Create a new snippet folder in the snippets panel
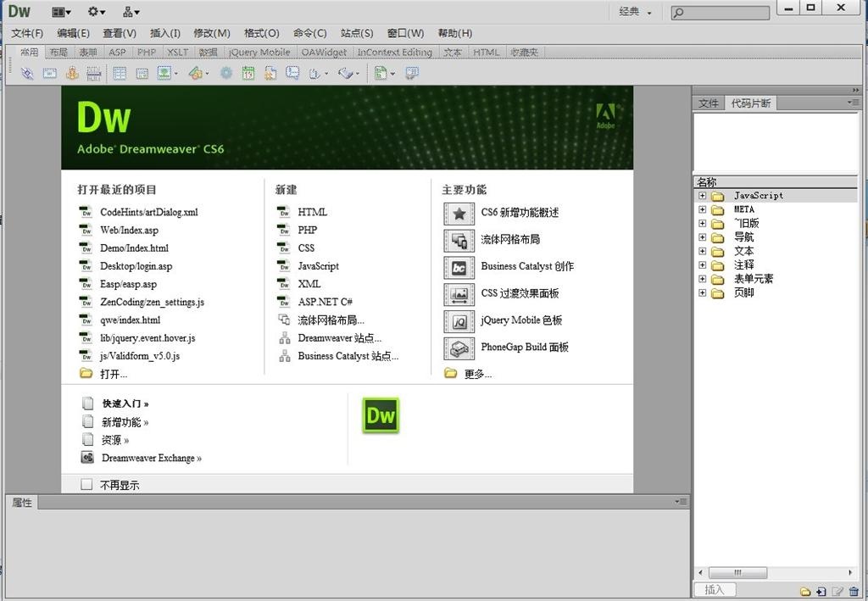 pos(805,591)
